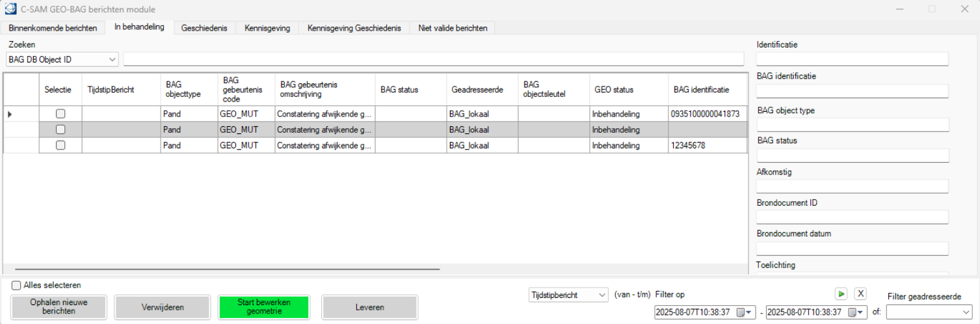Select cell 12345678
Viewport: 980px width, 324px height.
tap(708, 145)
